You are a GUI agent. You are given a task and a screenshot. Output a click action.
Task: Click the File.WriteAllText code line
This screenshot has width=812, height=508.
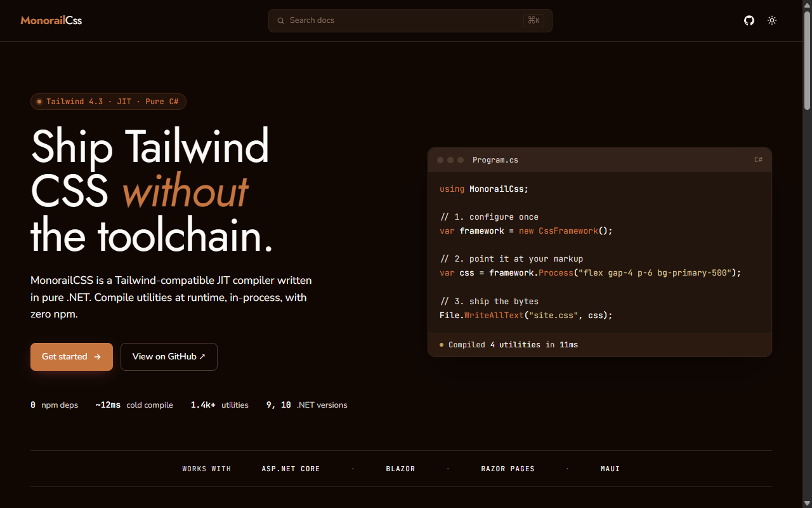click(x=526, y=315)
